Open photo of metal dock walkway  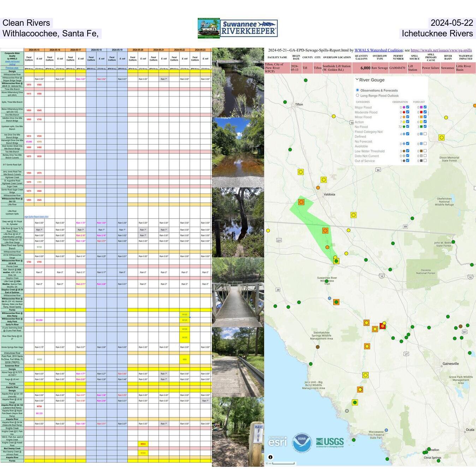tap(238, 292)
